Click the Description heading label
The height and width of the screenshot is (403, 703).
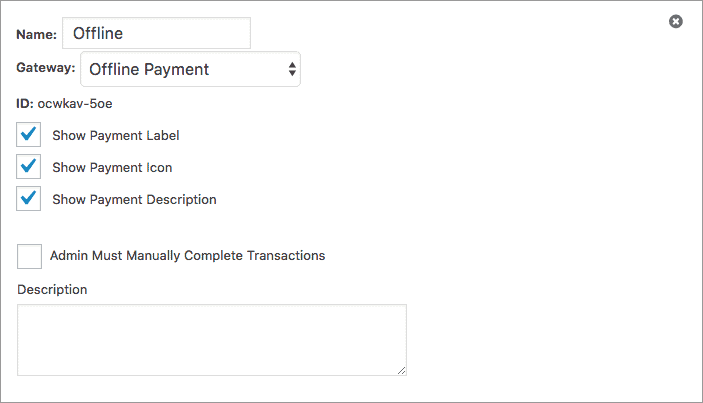(x=52, y=290)
